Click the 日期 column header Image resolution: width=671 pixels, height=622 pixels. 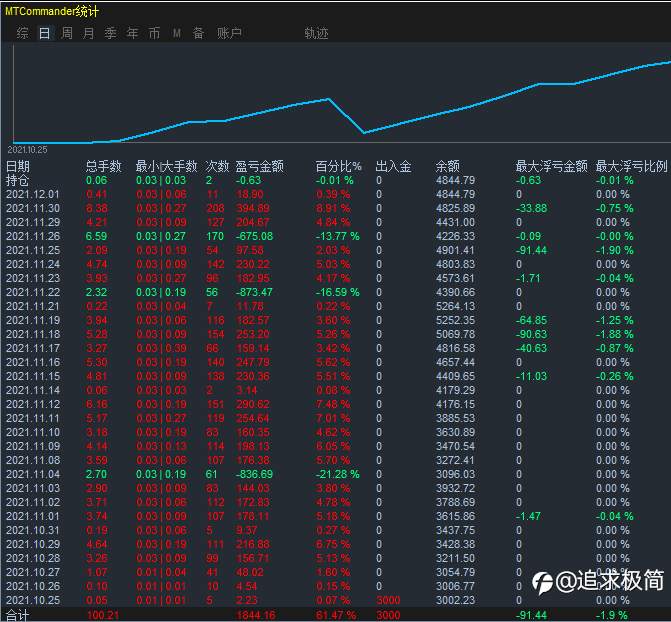click(18, 166)
